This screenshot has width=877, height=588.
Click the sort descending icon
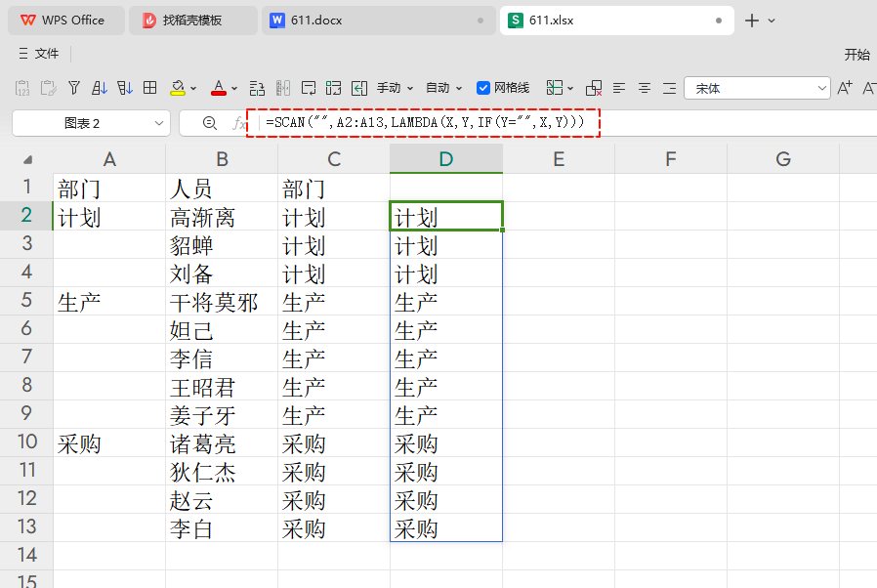point(125,88)
